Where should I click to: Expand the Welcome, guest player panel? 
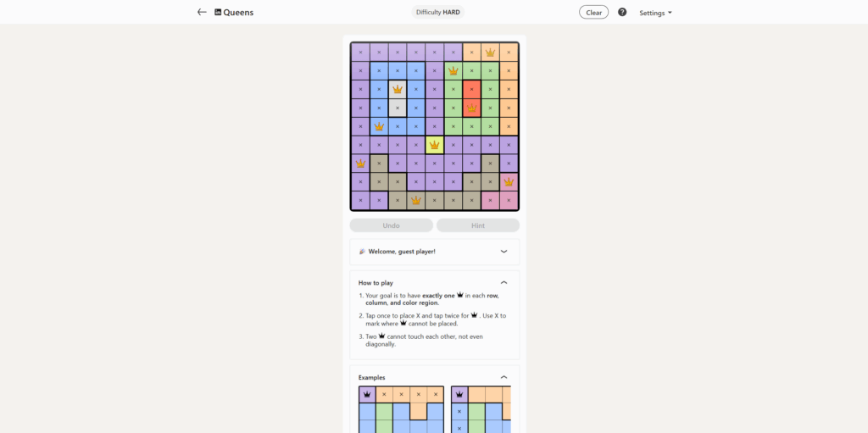click(504, 252)
